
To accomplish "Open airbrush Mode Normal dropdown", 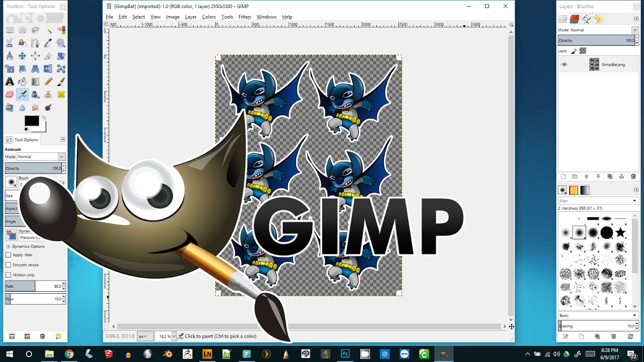I will pyautogui.click(x=41, y=157).
